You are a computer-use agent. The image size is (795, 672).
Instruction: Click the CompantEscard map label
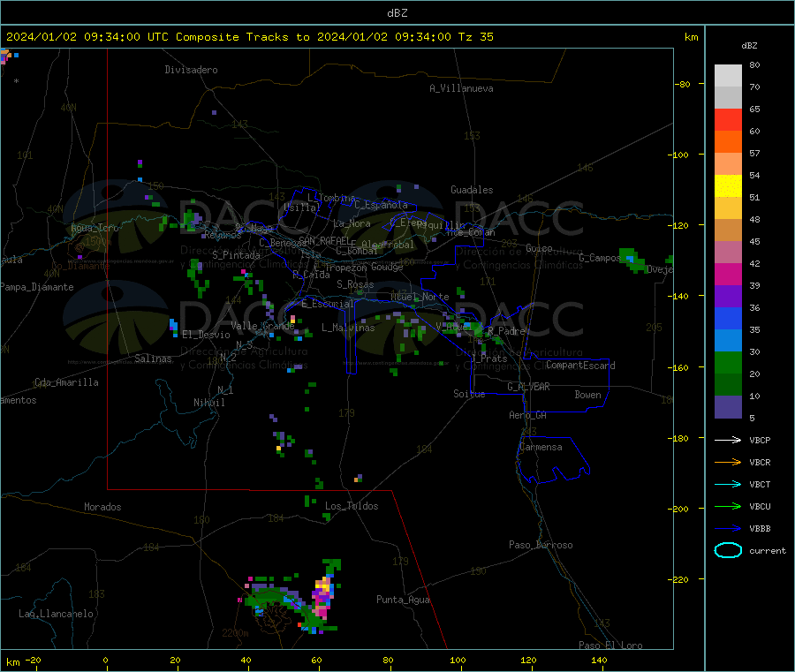pos(580,366)
